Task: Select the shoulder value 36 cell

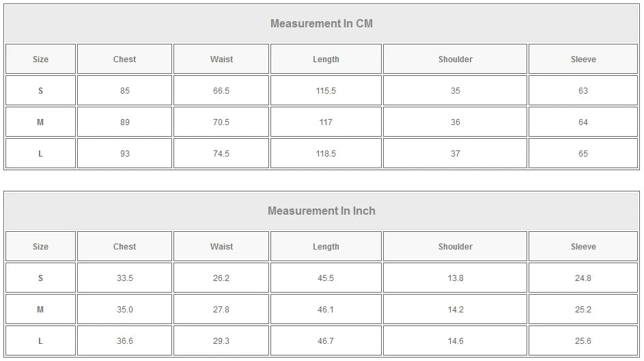Action: (456, 122)
